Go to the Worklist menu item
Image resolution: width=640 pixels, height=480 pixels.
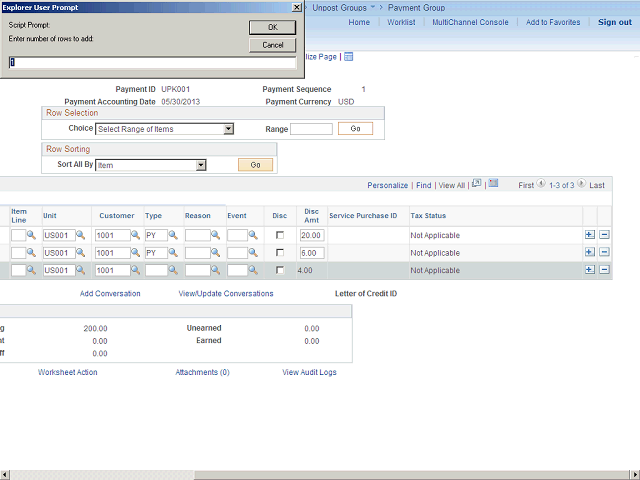pos(401,22)
